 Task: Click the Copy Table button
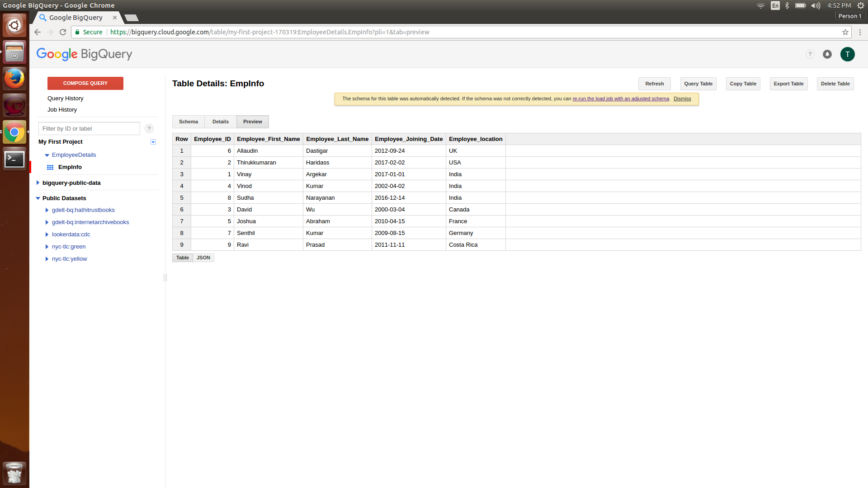(743, 84)
